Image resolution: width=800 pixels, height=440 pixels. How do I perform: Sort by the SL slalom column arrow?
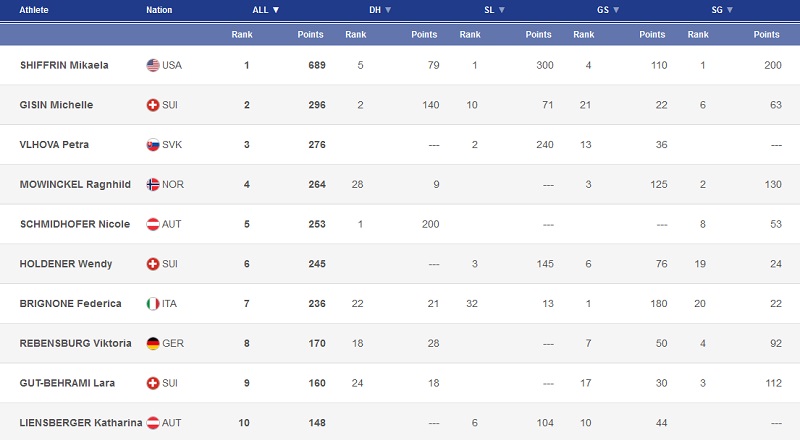click(x=502, y=10)
